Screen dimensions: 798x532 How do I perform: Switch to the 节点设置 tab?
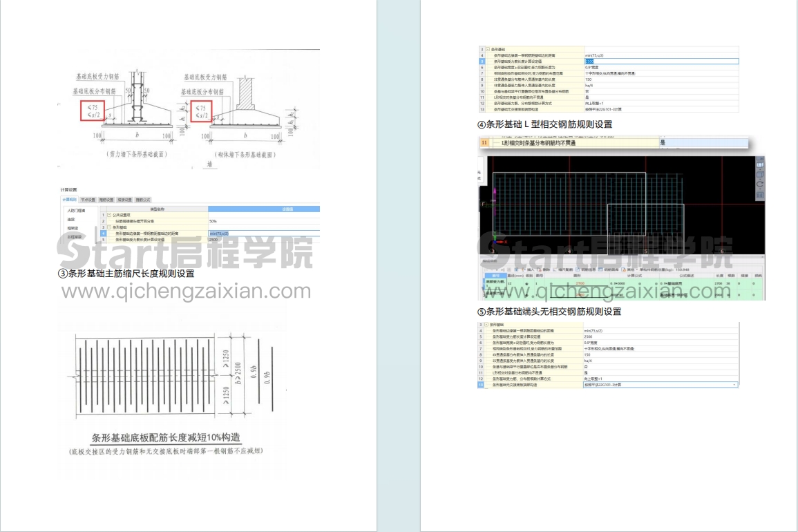pyautogui.click(x=88, y=200)
